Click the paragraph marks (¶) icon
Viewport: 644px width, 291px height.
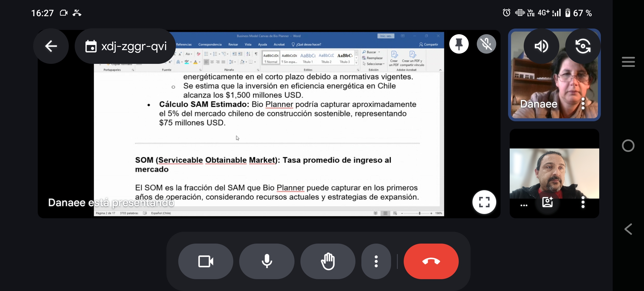[x=256, y=54]
